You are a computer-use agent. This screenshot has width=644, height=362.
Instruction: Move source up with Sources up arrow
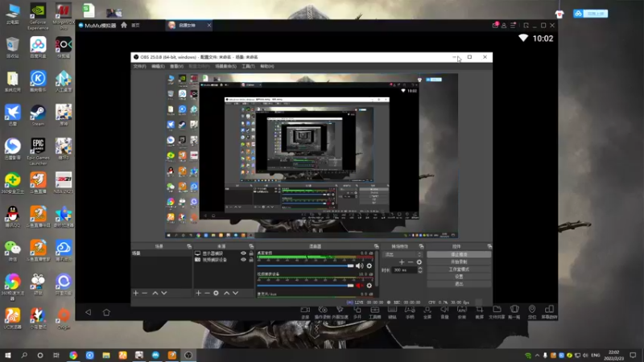pyautogui.click(x=227, y=293)
